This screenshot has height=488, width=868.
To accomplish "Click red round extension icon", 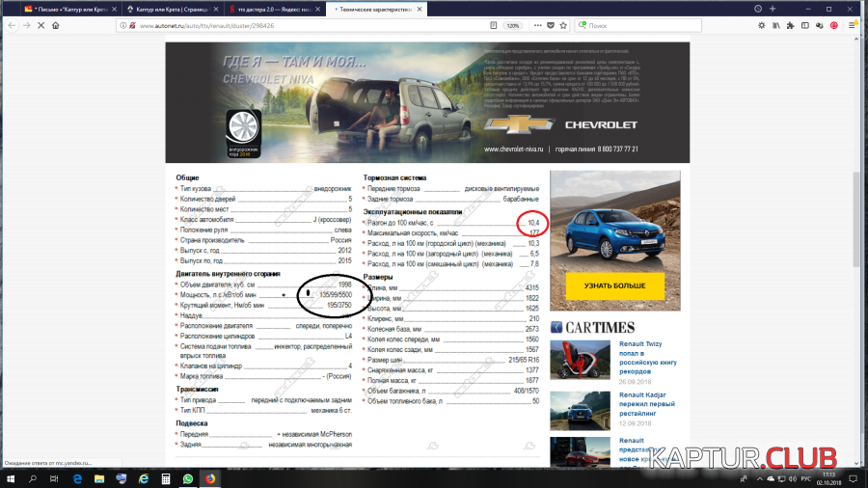I will coord(834,25).
